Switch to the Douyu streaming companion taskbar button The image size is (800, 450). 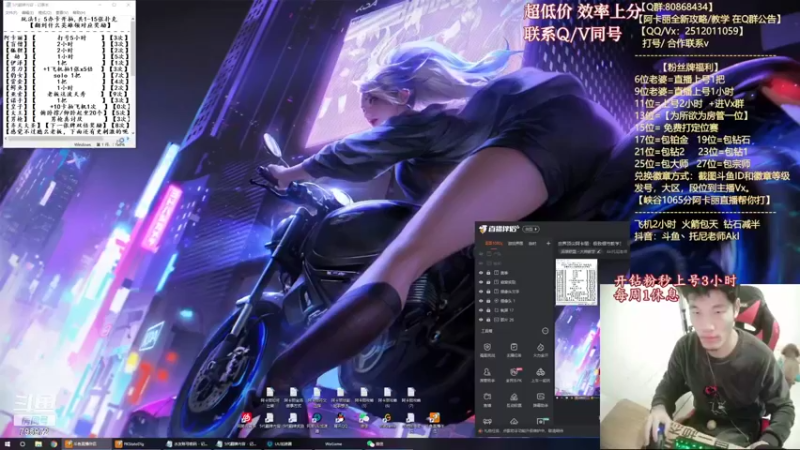(85, 444)
